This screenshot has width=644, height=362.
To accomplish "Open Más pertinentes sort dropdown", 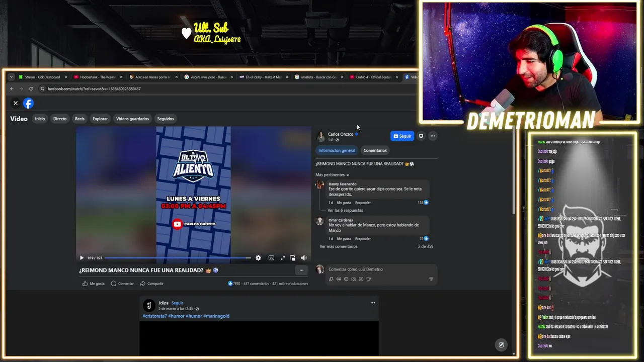I will coord(333,175).
